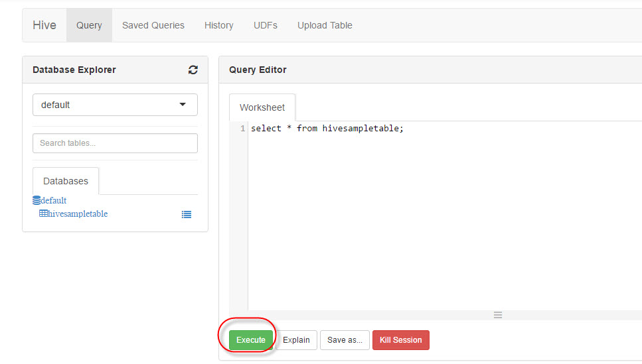Click the list icon beside hivesampletable
The height and width of the screenshot is (364, 642).
pos(187,214)
